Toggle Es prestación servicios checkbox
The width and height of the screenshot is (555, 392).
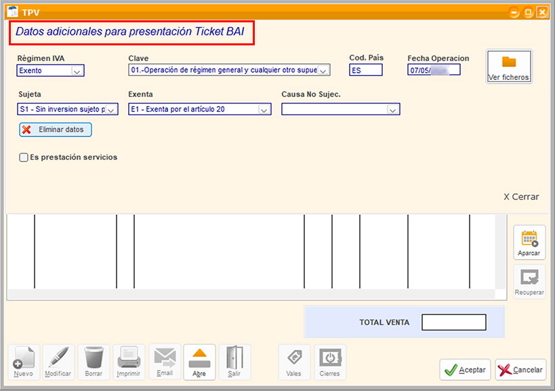[x=24, y=157]
